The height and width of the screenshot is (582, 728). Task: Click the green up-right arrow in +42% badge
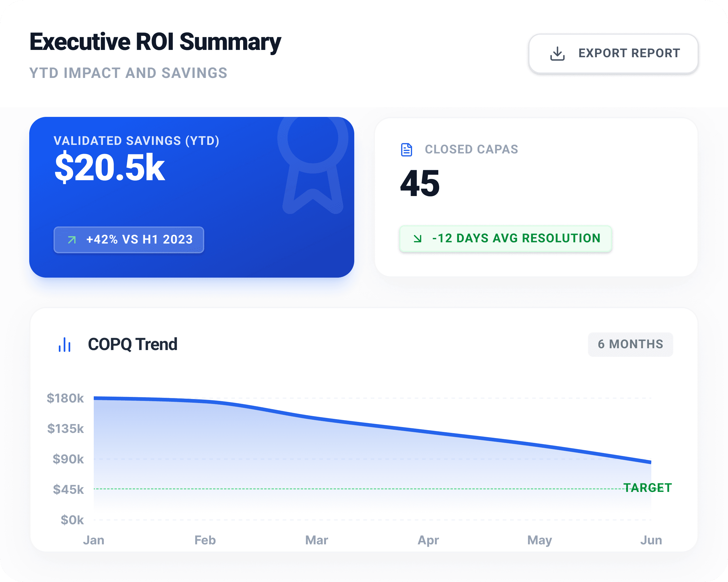(72, 240)
